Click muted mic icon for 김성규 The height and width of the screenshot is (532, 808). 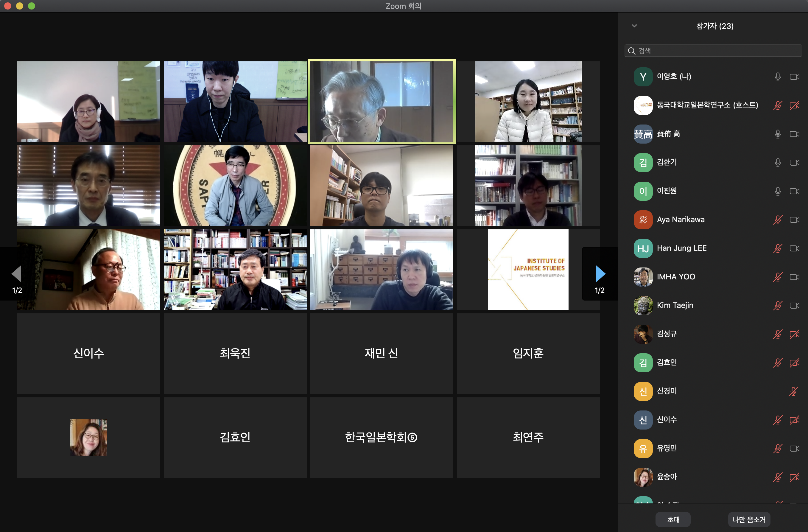(x=778, y=334)
